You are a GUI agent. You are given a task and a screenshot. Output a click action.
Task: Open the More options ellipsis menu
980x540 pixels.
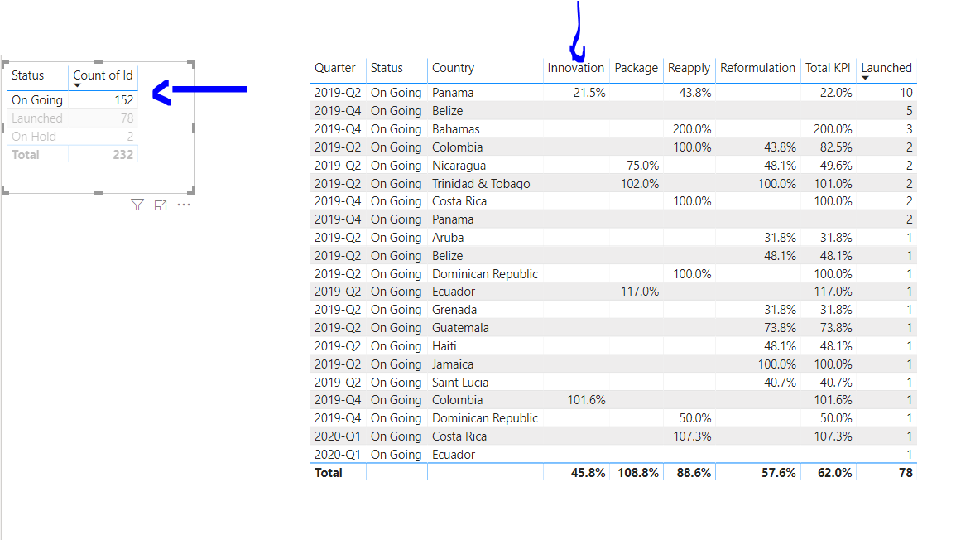coord(184,205)
